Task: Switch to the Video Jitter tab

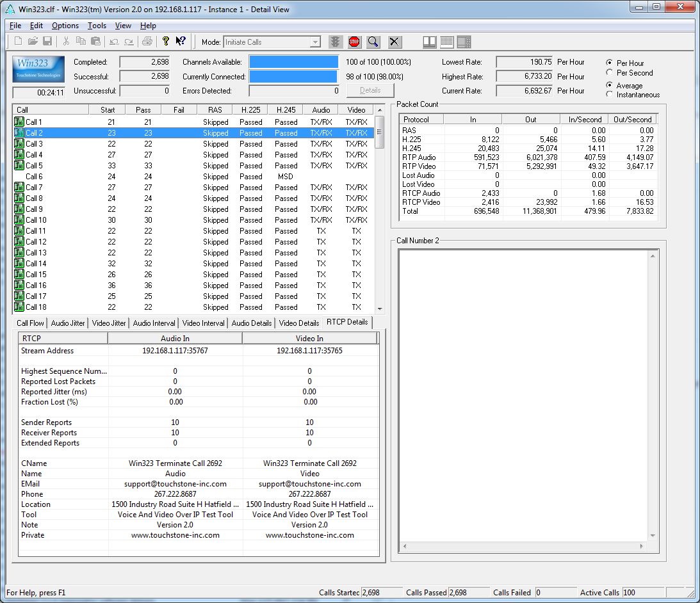Action: coord(109,323)
